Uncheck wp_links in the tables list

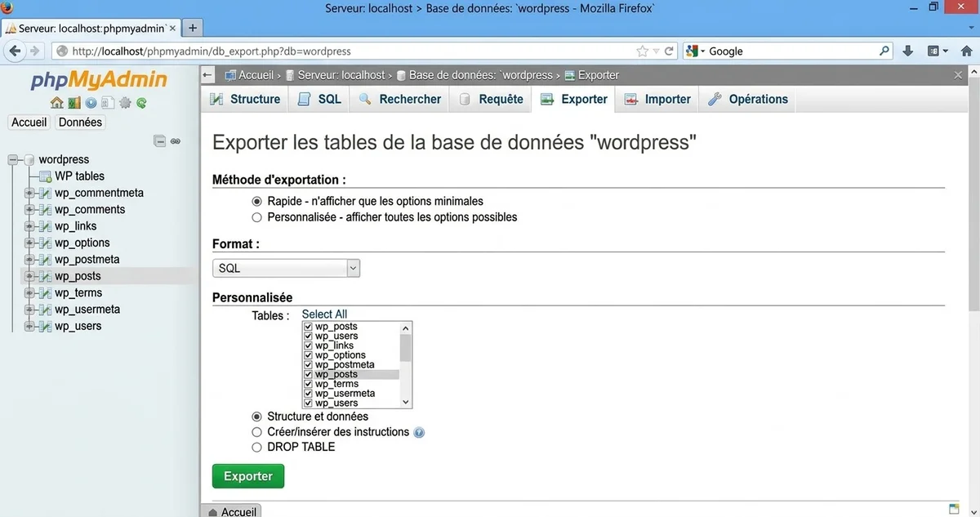coord(306,345)
